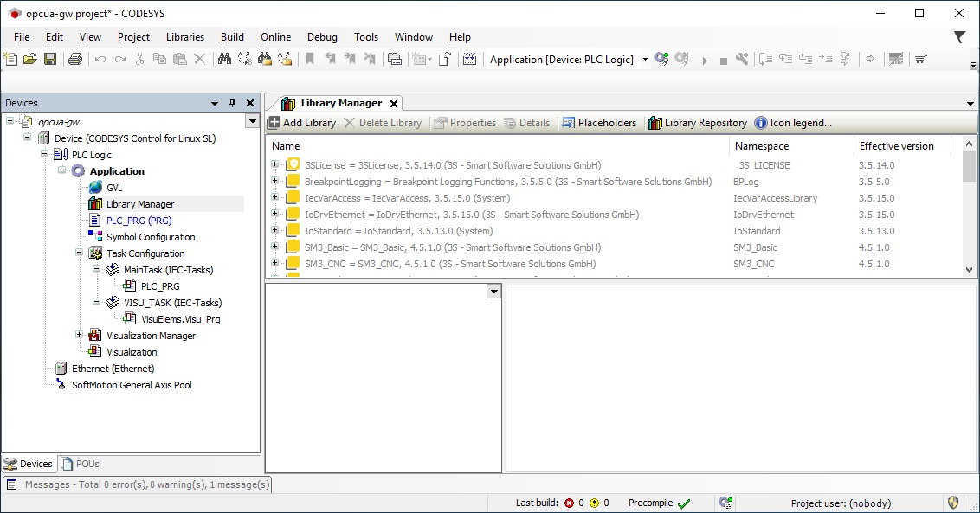Open the dropdown beside opcua-gw tree root

click(252, 121)
